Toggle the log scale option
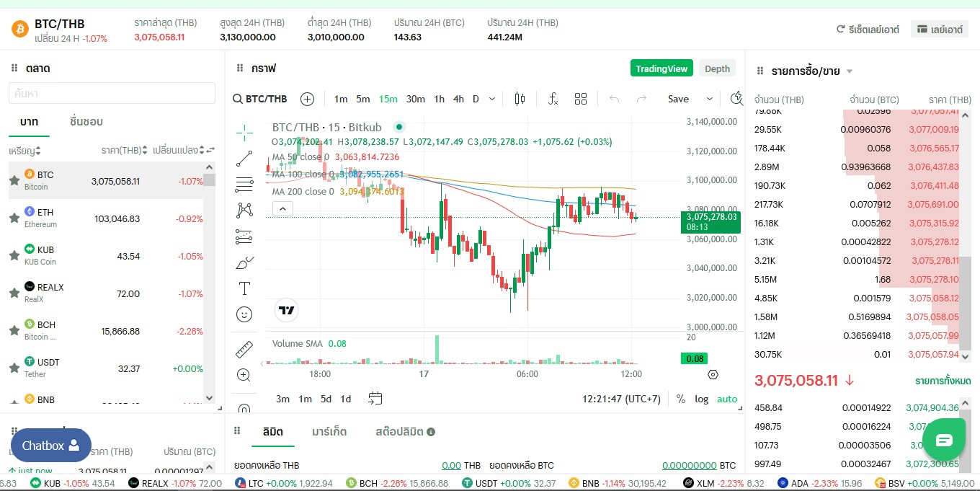 point(701,399)
